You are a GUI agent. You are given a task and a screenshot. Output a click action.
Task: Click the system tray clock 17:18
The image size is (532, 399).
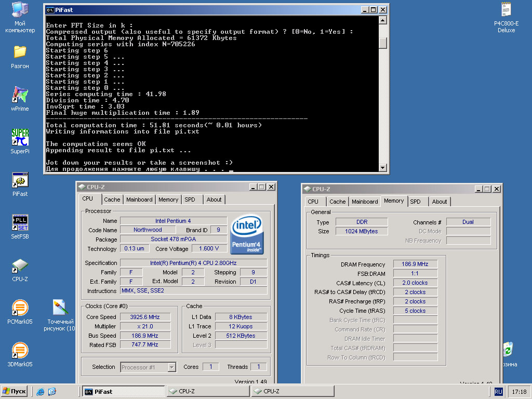pyautogui.click(x=519, y=392)
